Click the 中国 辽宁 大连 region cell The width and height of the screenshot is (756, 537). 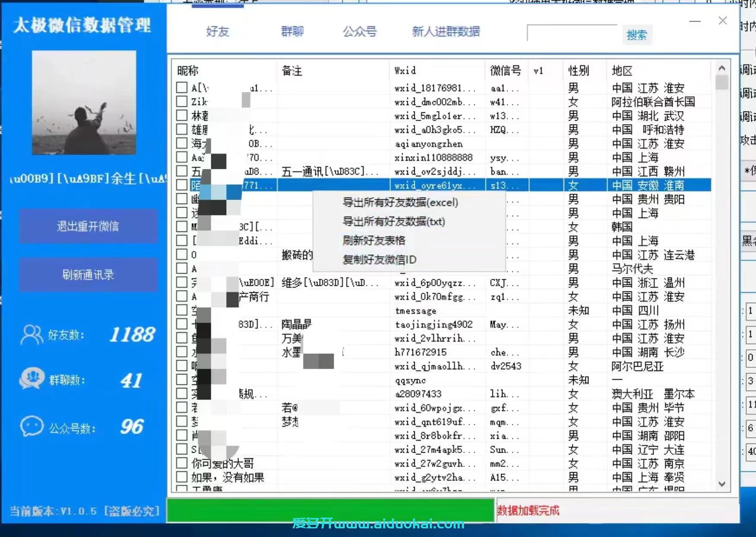coord(648,449)
